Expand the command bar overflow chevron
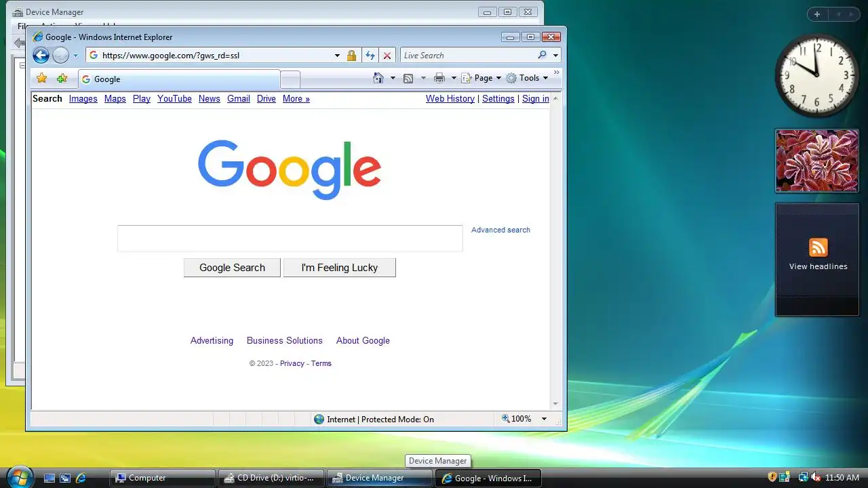Screen dimensions: 868x488 [557, 72]
